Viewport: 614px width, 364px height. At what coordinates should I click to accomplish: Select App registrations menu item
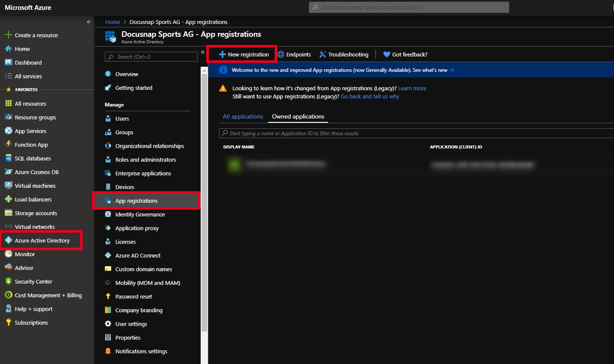(x=146, y=201)
